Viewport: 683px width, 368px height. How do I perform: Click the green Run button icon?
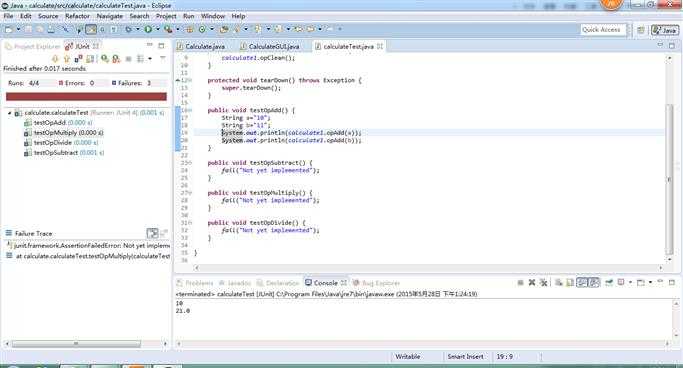pyautogui.click(x=148, y=30)
